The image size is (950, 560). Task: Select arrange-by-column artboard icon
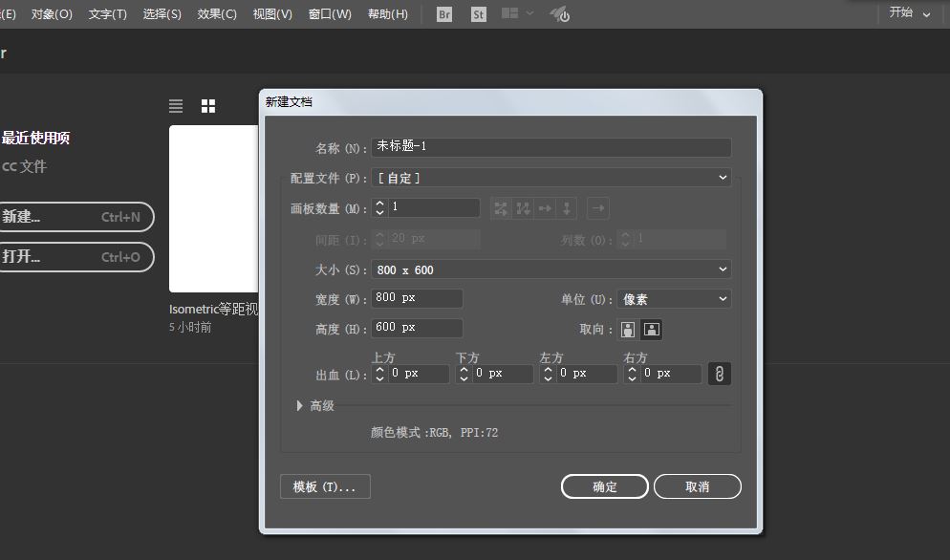point(565,207)
